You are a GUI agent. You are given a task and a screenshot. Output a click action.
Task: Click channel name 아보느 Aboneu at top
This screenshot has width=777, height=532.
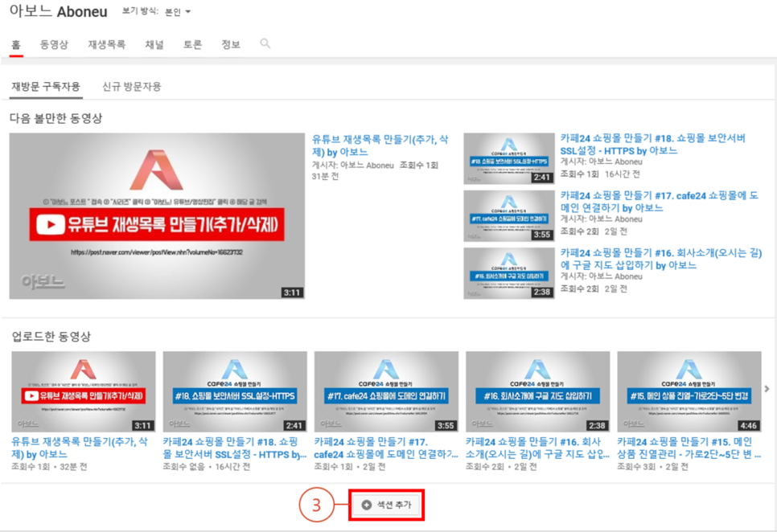coord(59,12)
